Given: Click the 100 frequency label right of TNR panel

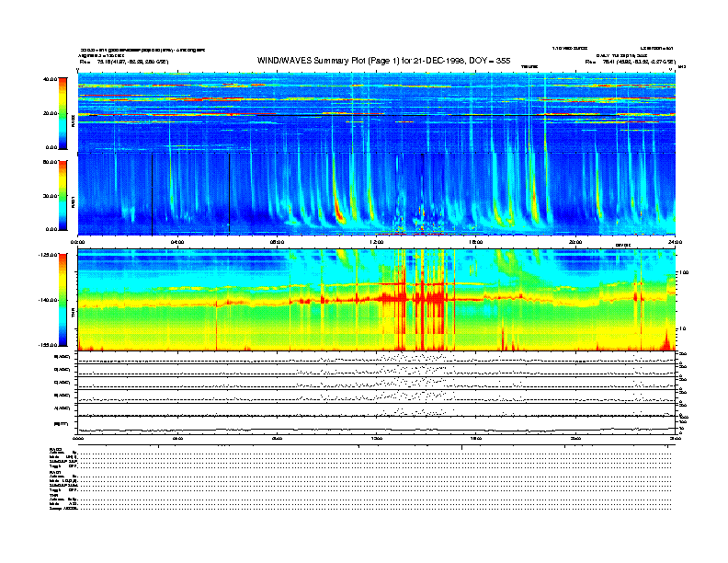Looking at the screenshot, I should 684,272.
